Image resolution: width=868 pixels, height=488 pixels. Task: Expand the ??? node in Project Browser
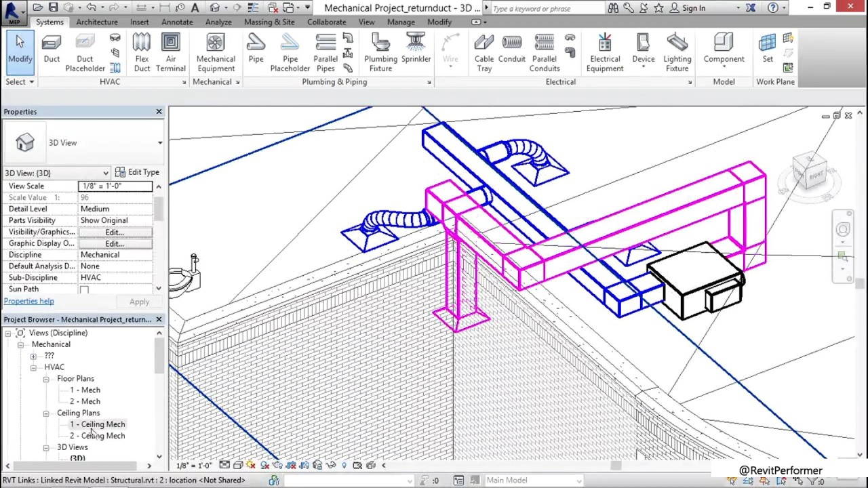pos(33,356)
